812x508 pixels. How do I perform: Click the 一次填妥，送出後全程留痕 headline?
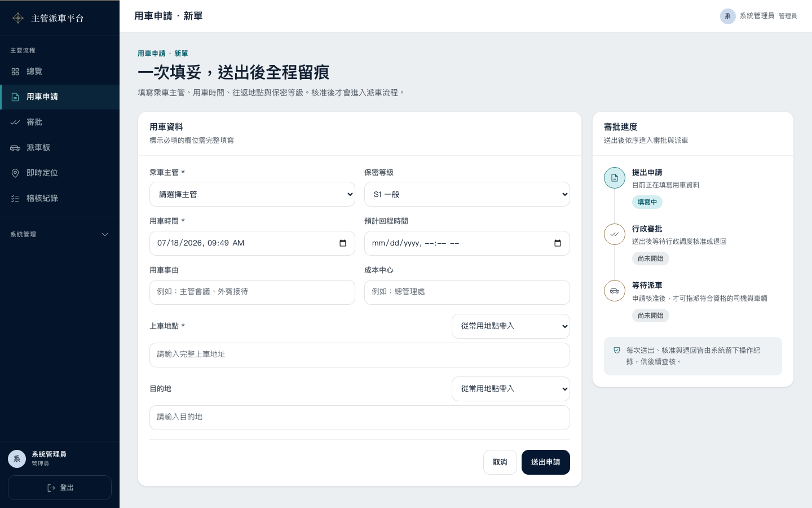233,72
